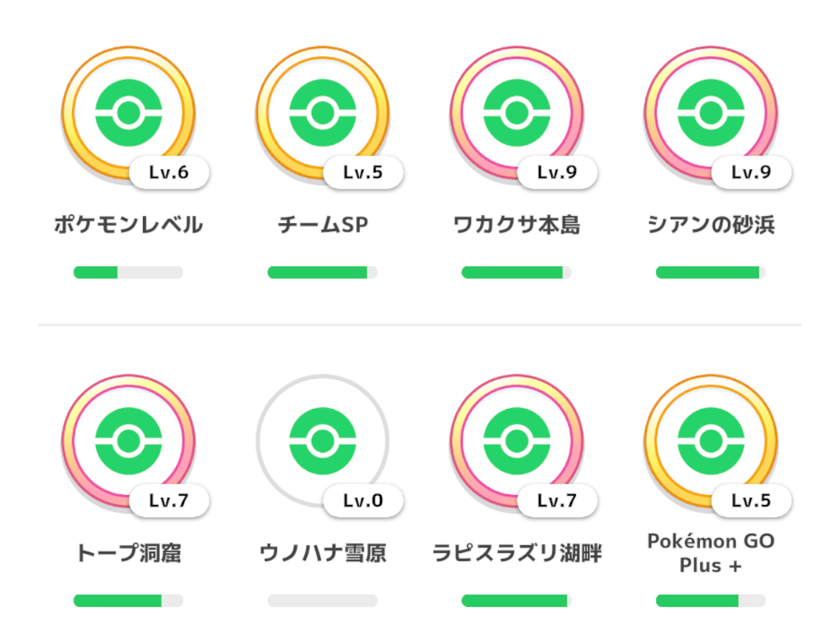Tap the シアンの砂浜 badge icon
Viewport: 840px width, 627px height.
pos(711,113)
